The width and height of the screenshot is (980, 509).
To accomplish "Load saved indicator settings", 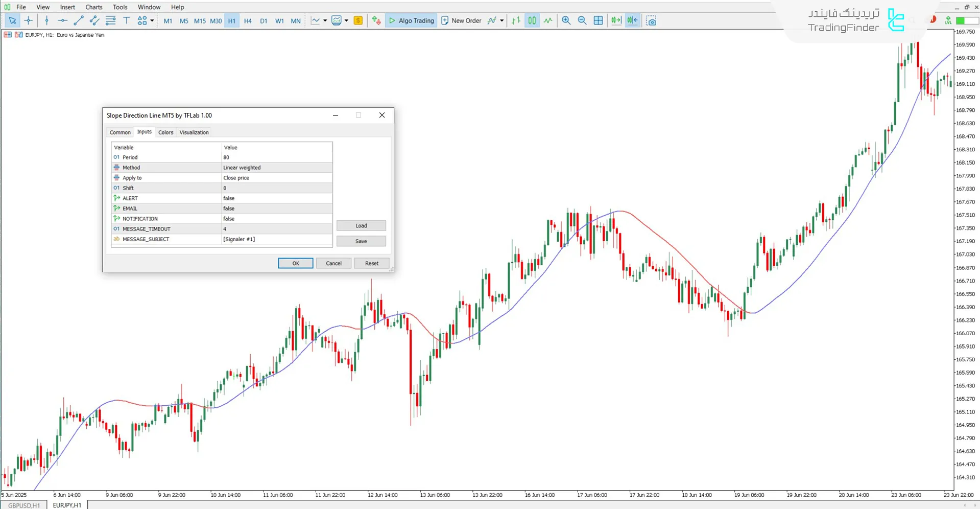I will click(361, 225).
